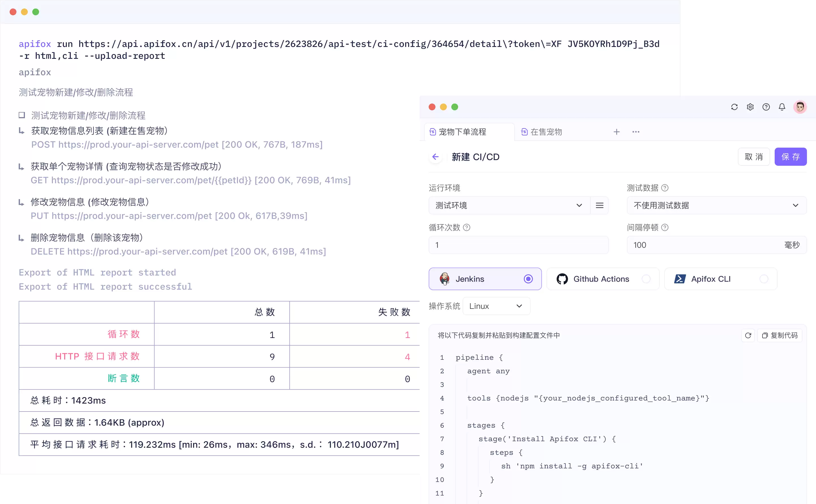Add a new tab with plus icon

pos(616,132)
